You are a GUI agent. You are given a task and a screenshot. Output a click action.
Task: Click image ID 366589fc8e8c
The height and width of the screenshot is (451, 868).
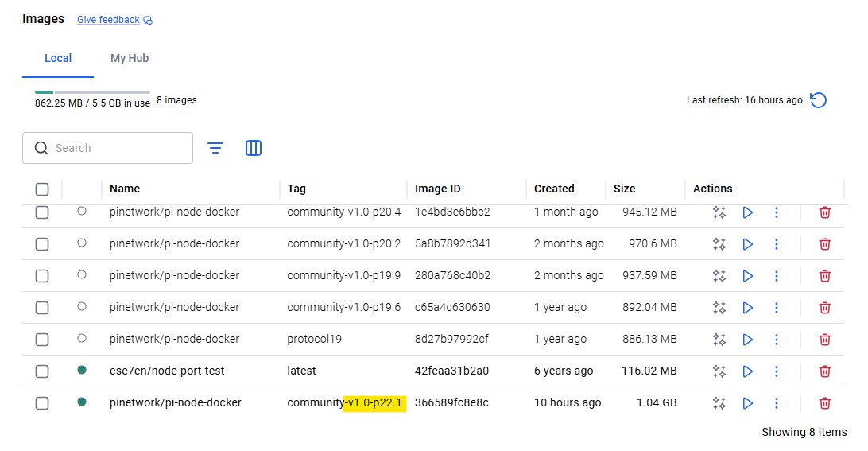(451, 403)
